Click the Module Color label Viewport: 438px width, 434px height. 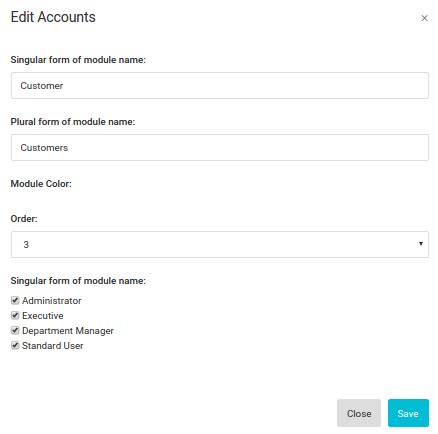click(41, 184)
